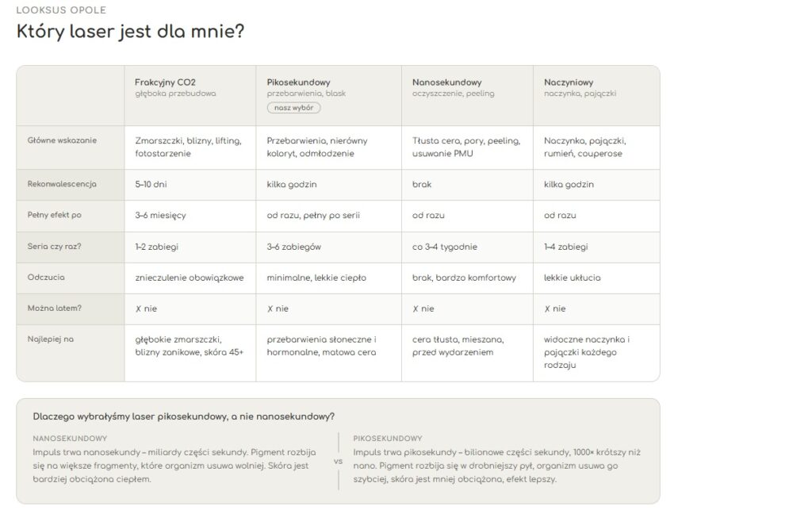Click the "Główne wskazanie" row label
The height and width of the screenshot is (529, 812).
(62, 140)
